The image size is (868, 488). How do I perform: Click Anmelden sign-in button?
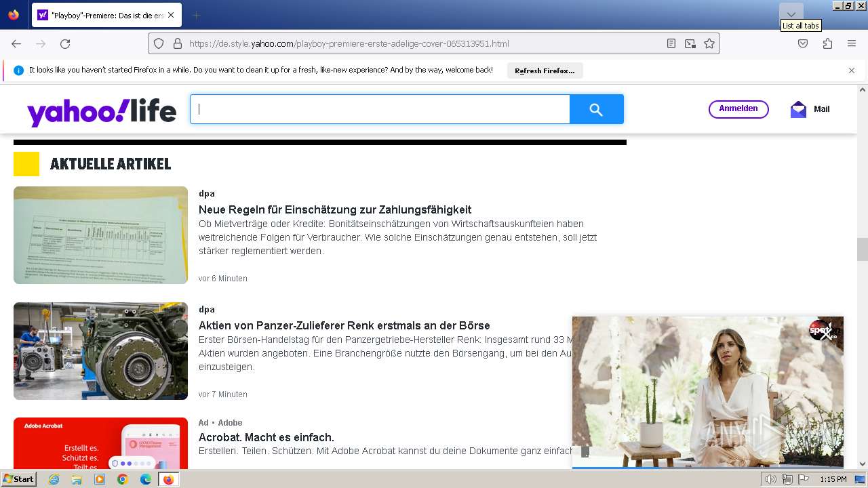pos(738,109)
